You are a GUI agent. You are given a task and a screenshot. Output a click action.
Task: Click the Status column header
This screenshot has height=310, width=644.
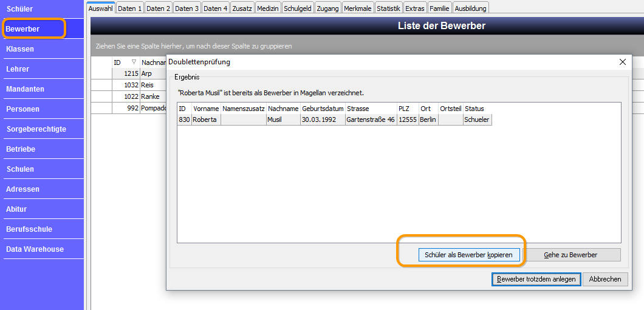coord(478,109)
